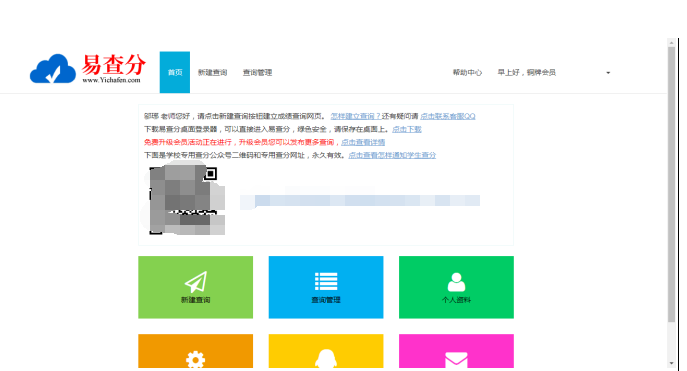The image size is (687, 371).
Task: Click the scrollbar up arrow
Action: point(671,43)
